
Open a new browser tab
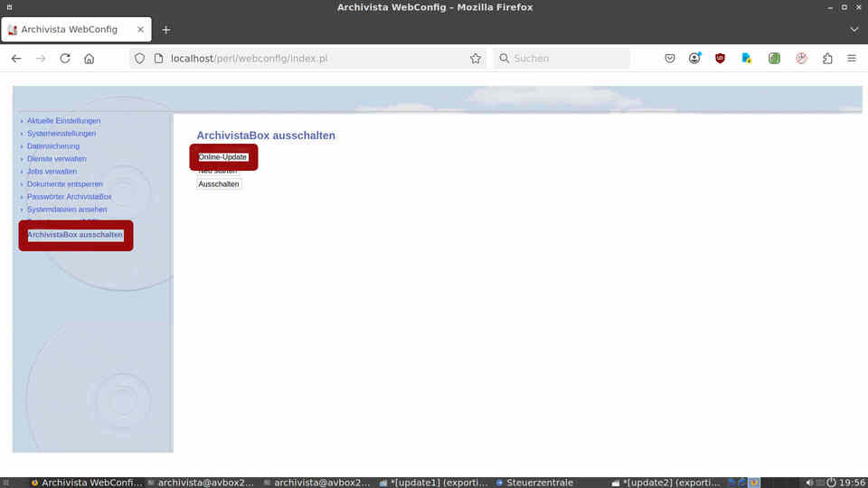pyautogui.click(x=166, y=30)
